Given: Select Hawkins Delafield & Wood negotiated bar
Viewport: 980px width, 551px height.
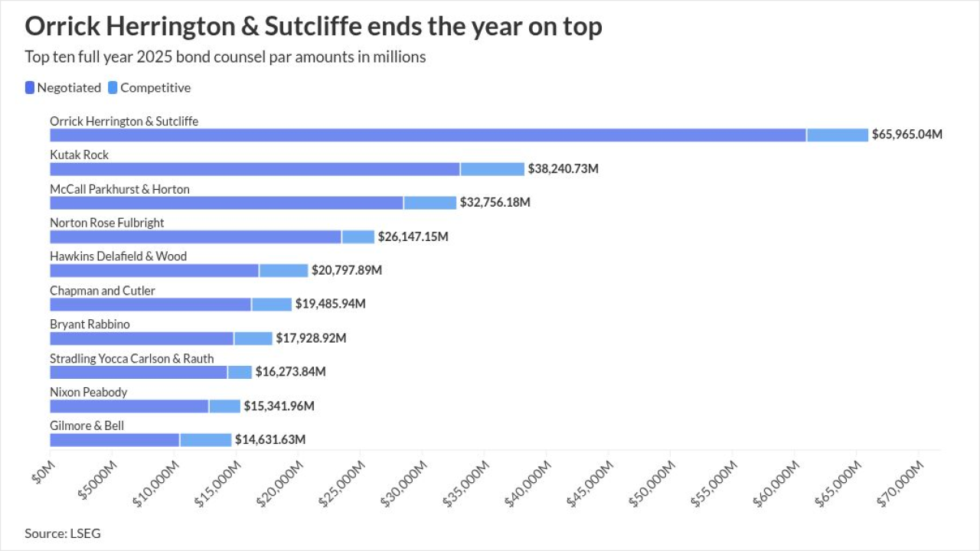Looking at the screenshot, I should tap(154, 270).
